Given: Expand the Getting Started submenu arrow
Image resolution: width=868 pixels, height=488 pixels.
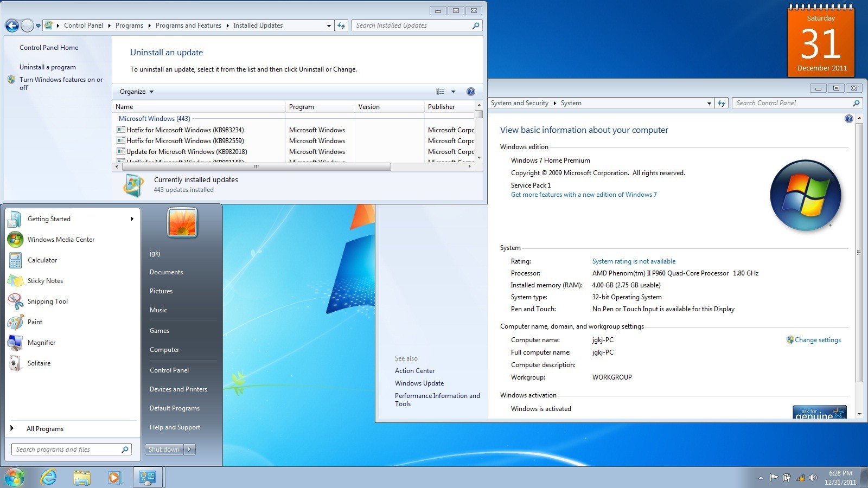Looking at the screenshot, I should (132, 219).
